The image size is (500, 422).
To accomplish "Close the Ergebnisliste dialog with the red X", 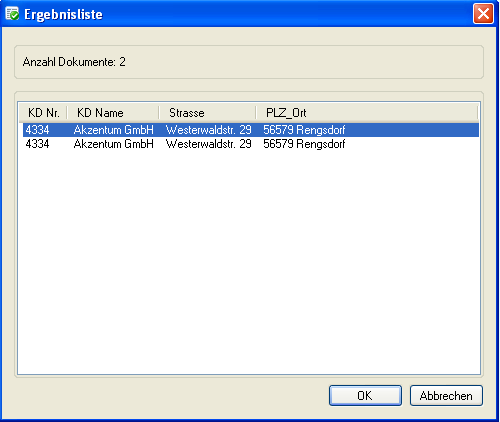I will (x=483, y=14).
